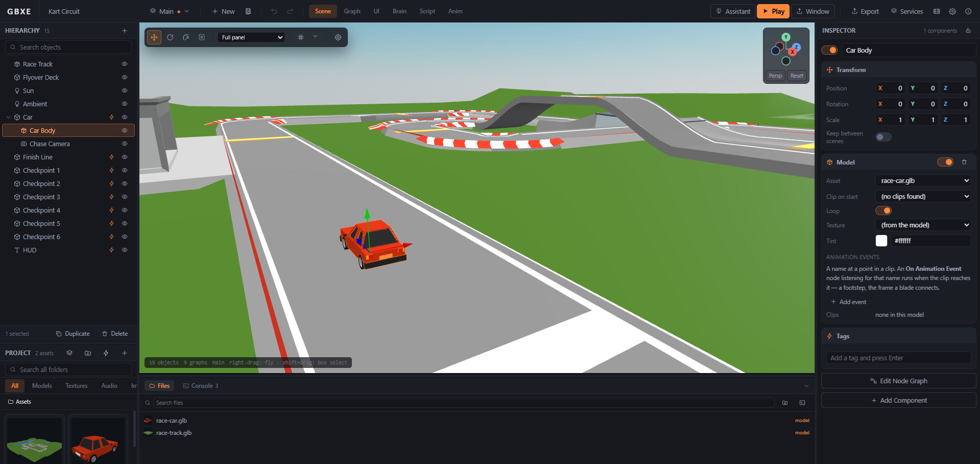Click Edit Node Graph button
Viewport: 980px width, 464px height.
tap(899, 381)
